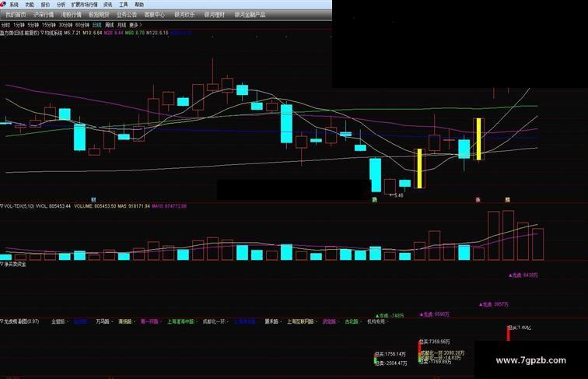Click the M10: 6.64 moving average value
The image size is (588, 379).
pos(93,33)
